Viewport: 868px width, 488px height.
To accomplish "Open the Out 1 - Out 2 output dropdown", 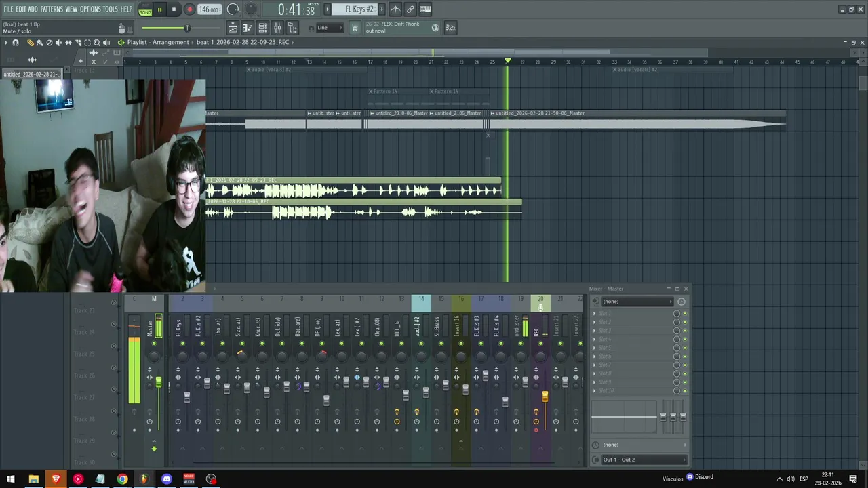I will [643, 460].
